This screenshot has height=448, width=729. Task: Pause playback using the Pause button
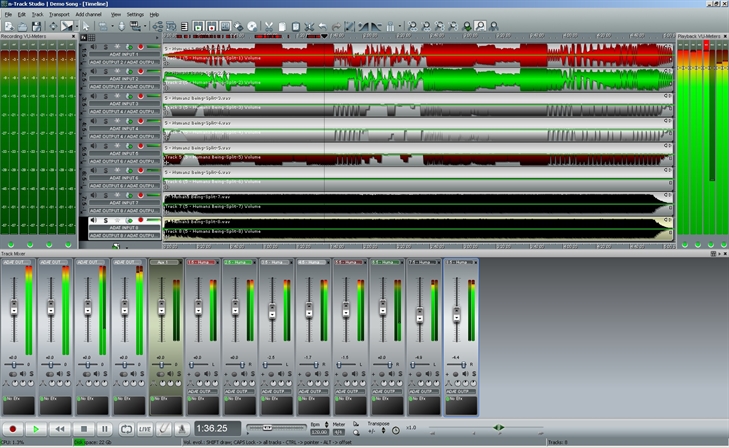click(104, 428)
